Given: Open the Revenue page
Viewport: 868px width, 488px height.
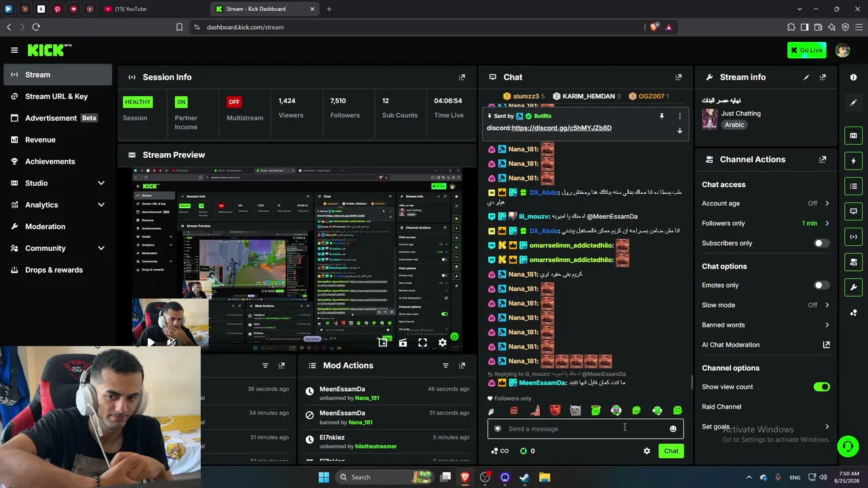Looking at the screenshot, I should tap(58, 140).
